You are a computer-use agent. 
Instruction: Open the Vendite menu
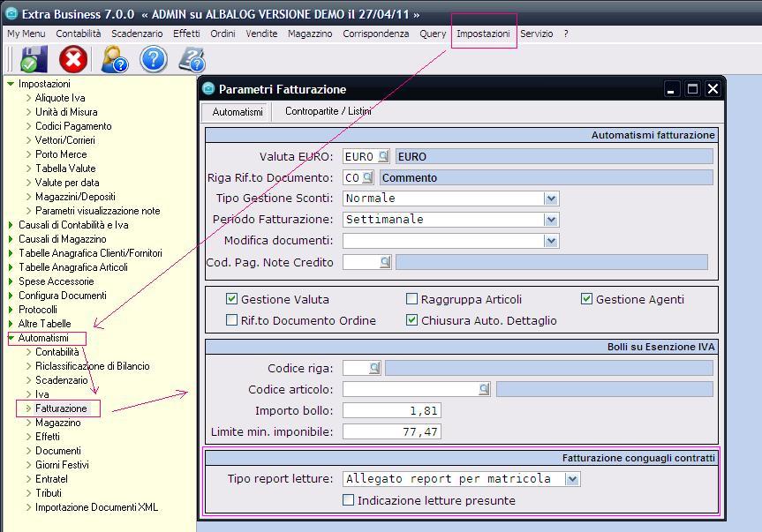click(x=261, y=34)
